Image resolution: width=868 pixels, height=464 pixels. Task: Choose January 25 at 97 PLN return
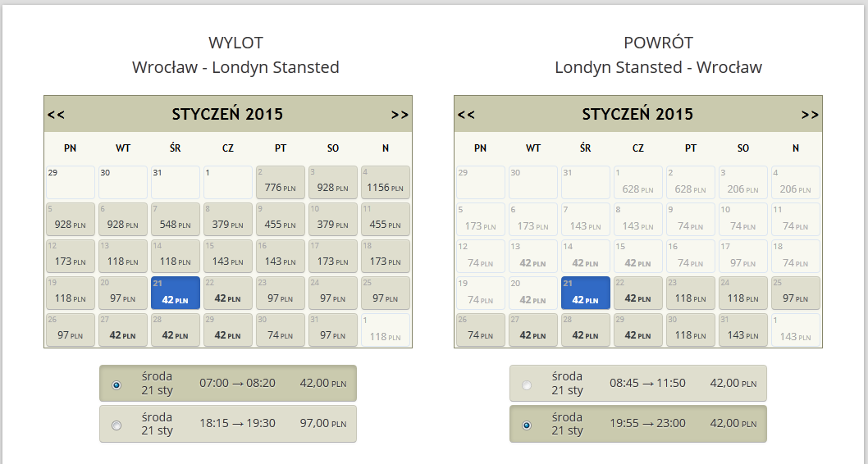point(796,293)
